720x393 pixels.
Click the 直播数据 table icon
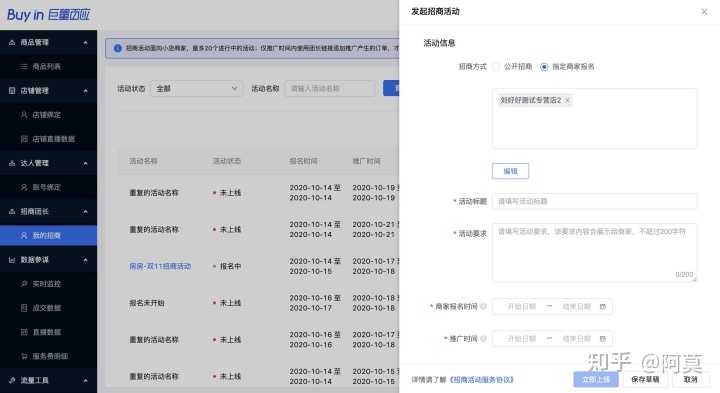(24, 332)
